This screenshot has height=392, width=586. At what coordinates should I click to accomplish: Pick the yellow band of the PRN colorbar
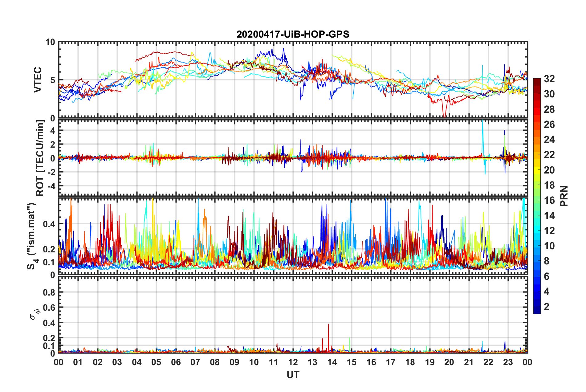point(537,170)
